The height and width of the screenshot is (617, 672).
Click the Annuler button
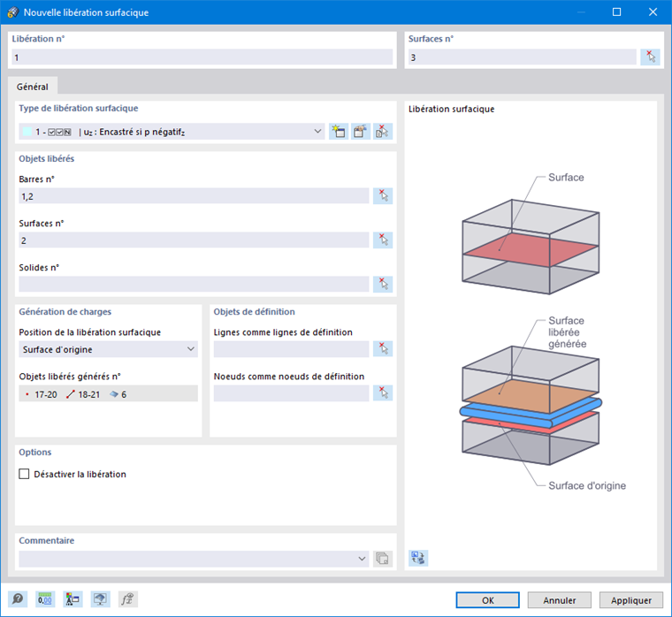[560, 600]
